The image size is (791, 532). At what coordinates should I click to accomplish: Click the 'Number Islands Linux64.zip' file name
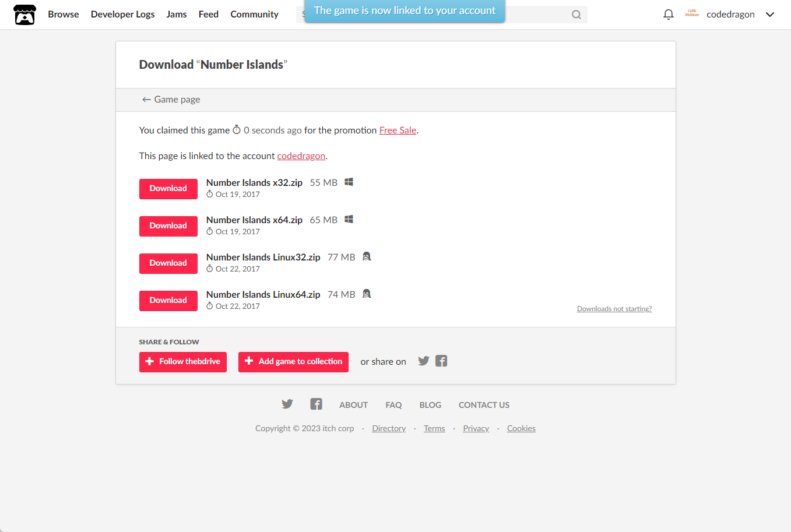[263, 294]
